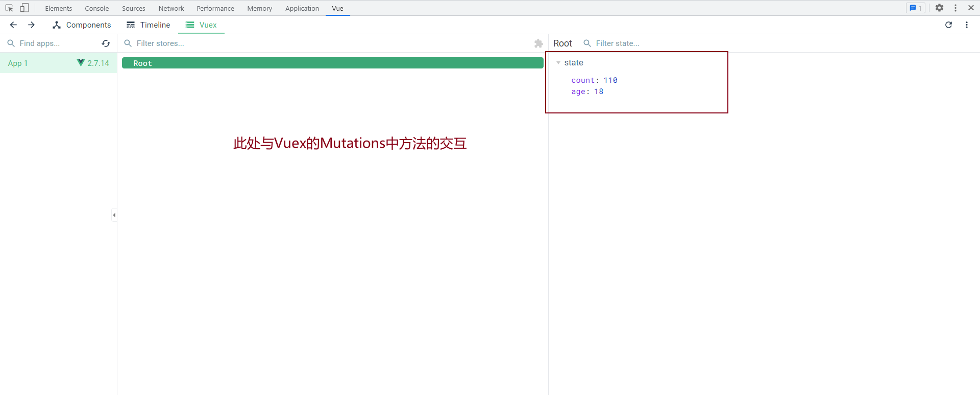Collapse the left apps pane arrow
This screenshot has width=980, height=395.
click(114, 215)
